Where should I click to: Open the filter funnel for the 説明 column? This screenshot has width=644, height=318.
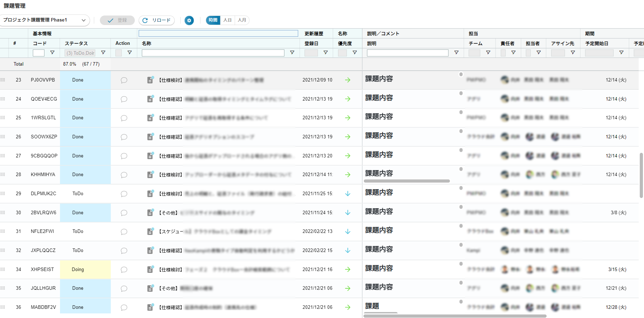tap(456, 53)
